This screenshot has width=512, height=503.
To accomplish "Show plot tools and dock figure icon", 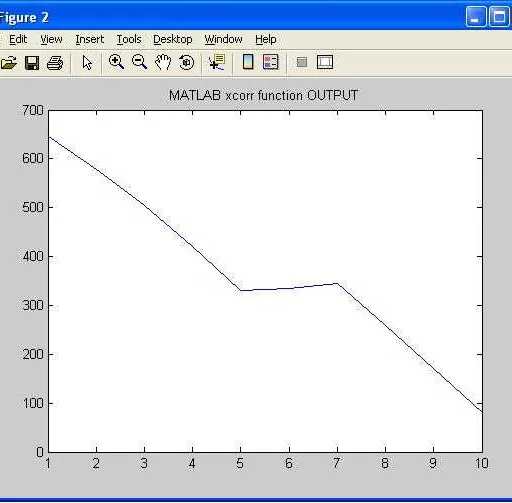I will point(325,62).
